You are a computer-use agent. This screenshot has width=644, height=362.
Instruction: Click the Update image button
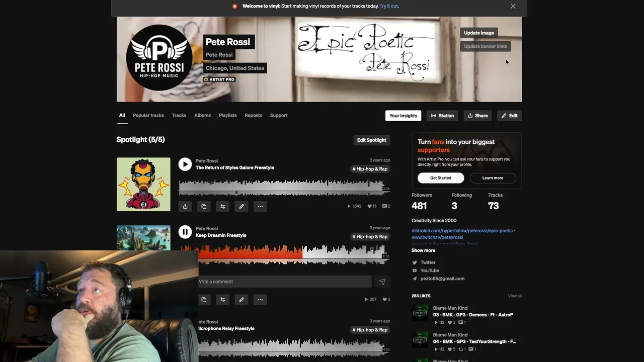pyautogui.click(x=479, y=33)
